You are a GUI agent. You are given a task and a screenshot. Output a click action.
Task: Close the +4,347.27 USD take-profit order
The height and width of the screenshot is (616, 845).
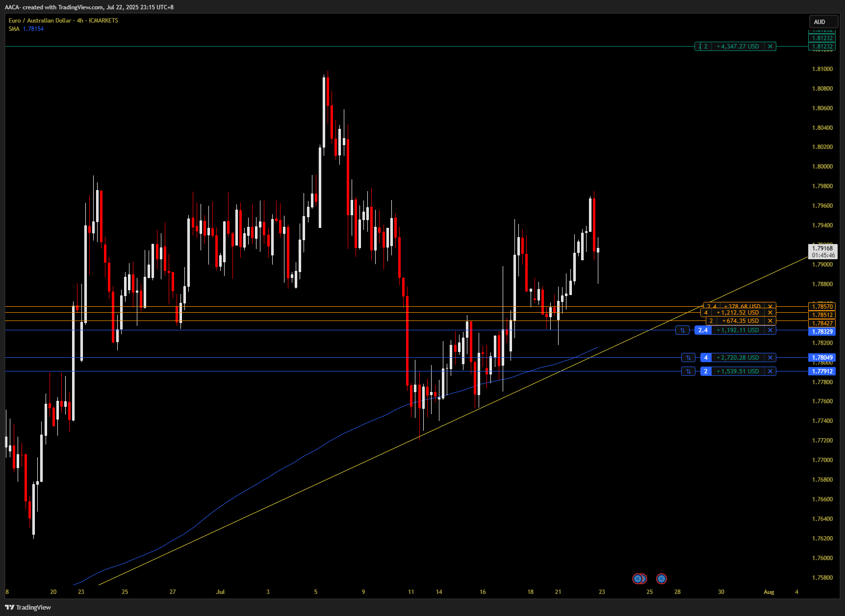770,47
